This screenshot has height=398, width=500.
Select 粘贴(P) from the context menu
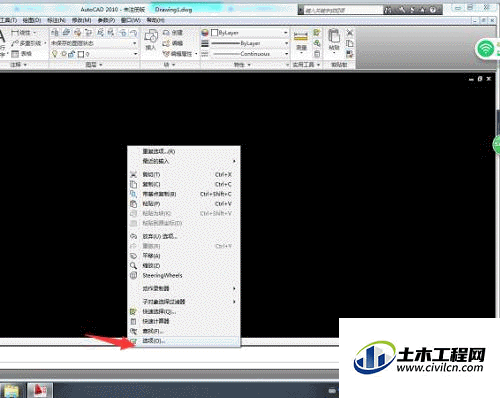[184, 204]
